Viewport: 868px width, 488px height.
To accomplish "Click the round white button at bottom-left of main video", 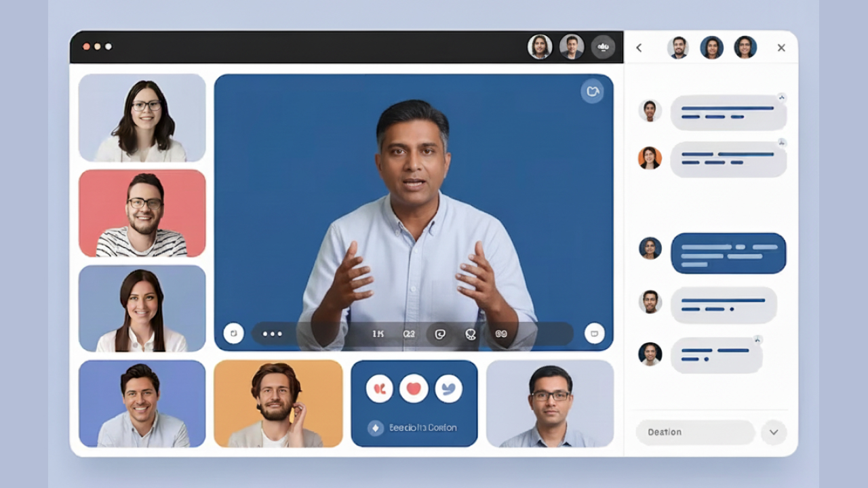I will 233,333.
